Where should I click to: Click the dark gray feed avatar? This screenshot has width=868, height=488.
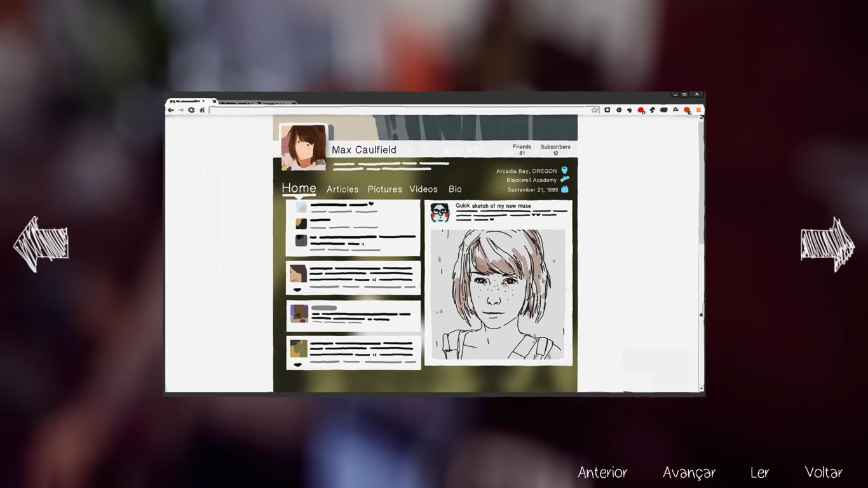[301, 240]
